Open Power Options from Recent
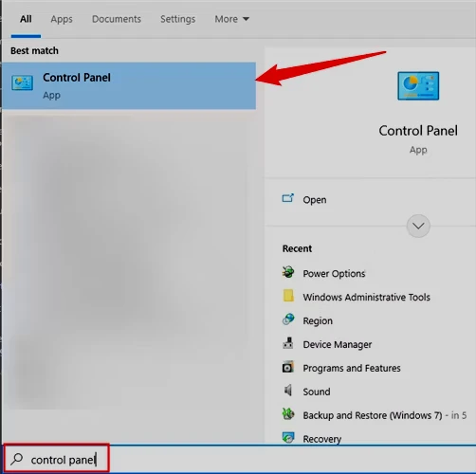The image size is (476, 474). point(334,273)
